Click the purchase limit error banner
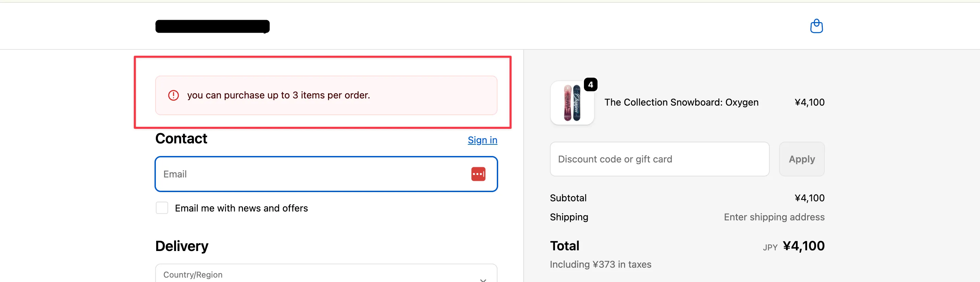This screenshot has height=282, width=980. click(x=326, y=95)
